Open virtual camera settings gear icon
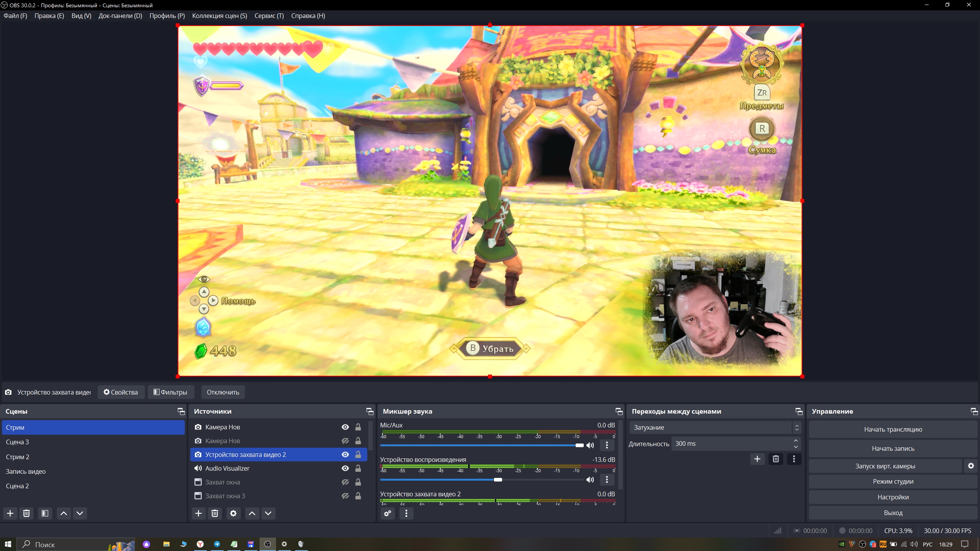This screenshot has width=980, height=551. [971, 466]
